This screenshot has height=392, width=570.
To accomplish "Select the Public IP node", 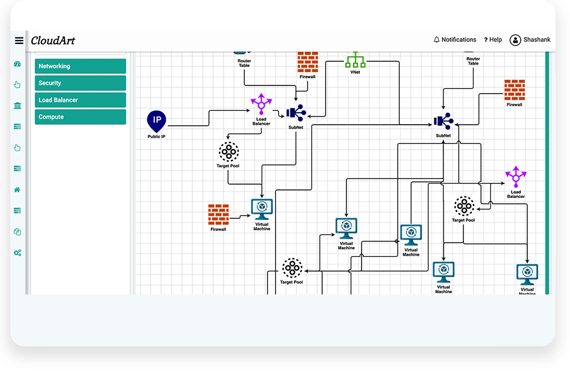I will point(156,121).
